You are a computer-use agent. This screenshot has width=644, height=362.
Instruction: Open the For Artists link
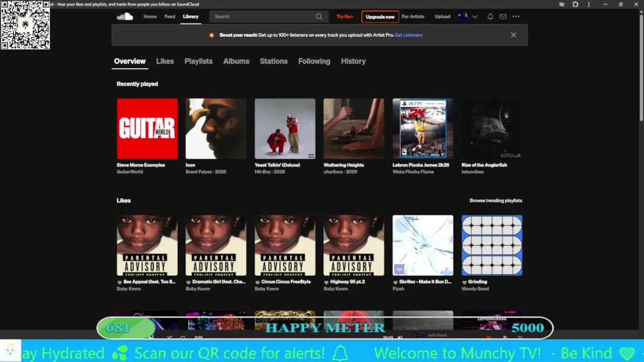click(x=413, y=17)
